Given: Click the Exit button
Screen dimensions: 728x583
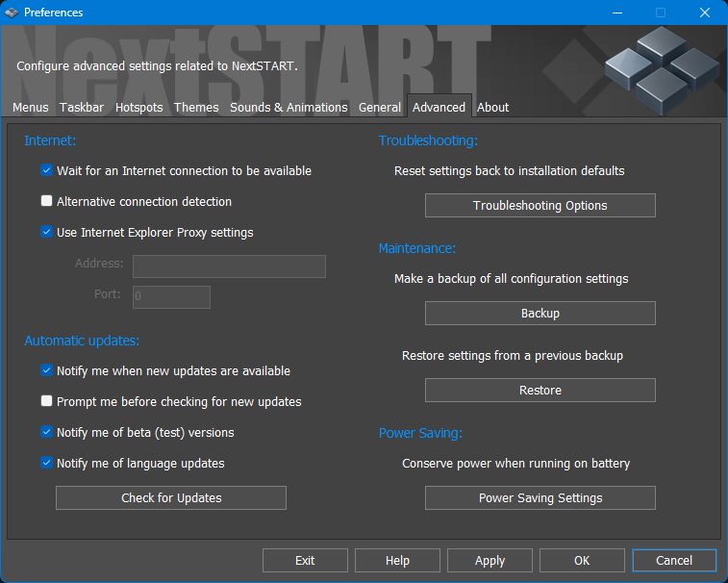Looking at the screenshot, I should [x=305, y=561].
